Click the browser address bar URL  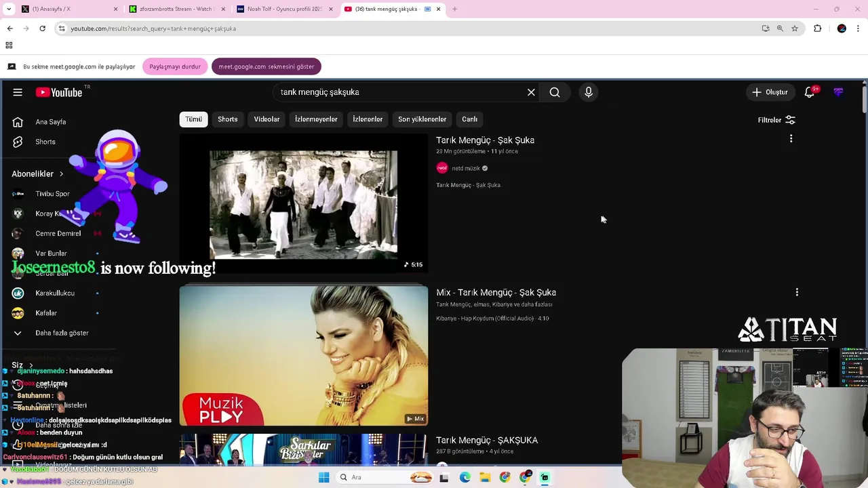tap(153, 28)
